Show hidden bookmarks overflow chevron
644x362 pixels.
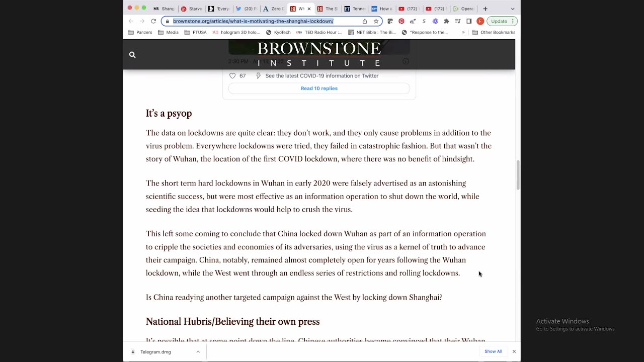(x=463, y=32)
